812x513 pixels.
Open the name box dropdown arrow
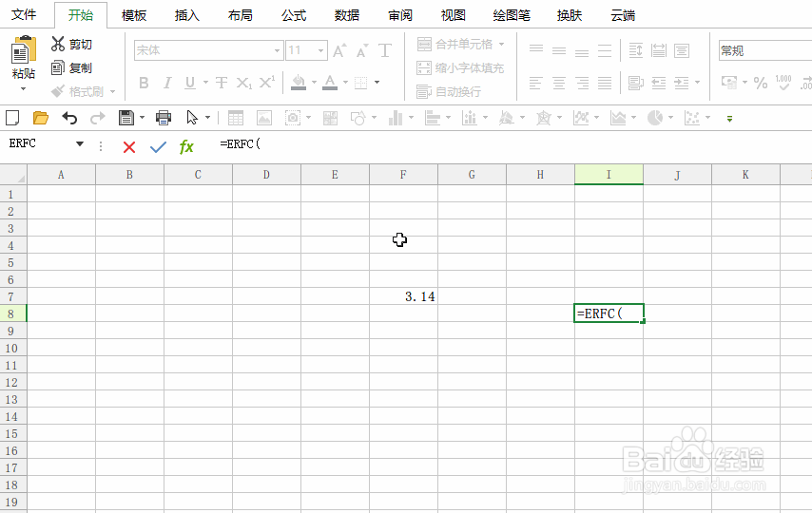tap(80, 143)
